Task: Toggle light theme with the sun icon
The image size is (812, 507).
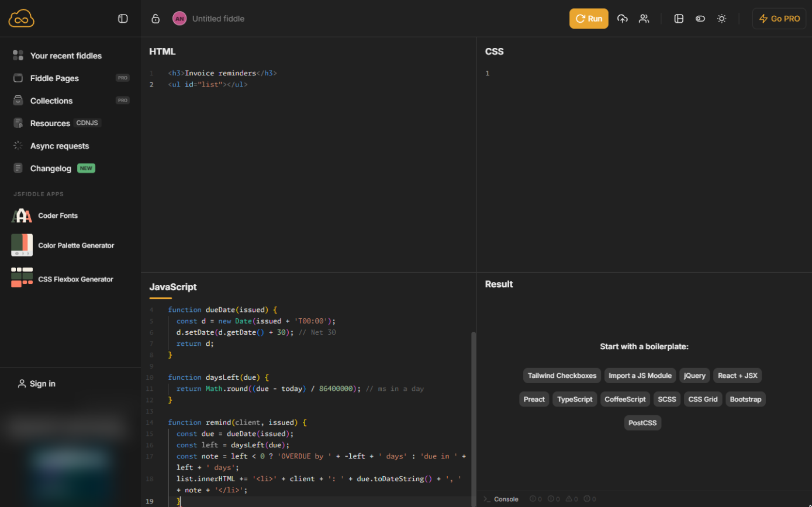Action: (x=721, y=19)
